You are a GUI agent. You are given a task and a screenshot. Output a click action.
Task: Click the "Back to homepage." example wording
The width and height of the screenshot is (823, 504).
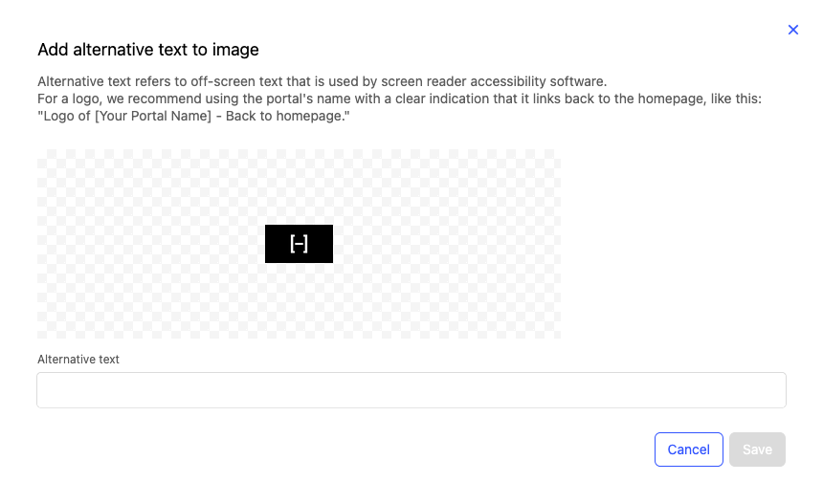point(287,117)
